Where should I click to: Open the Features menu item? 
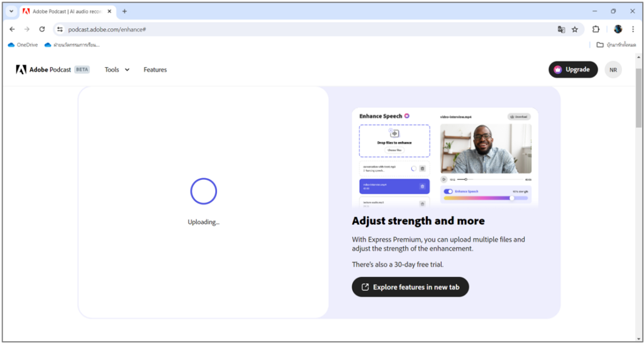pyautogui.click(x=155, y=70)
